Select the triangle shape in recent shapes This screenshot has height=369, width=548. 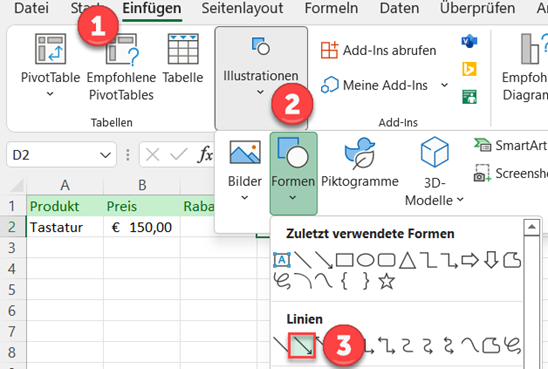407,260
